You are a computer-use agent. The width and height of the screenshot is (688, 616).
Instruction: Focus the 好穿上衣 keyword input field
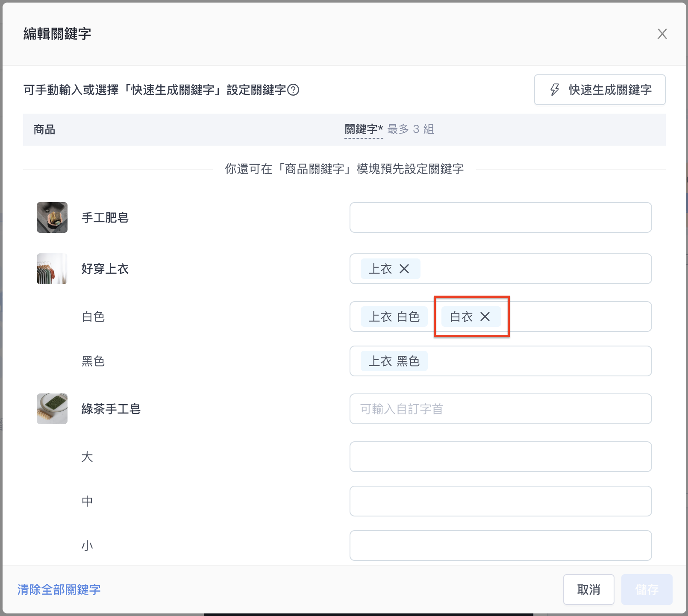(500, 269)
